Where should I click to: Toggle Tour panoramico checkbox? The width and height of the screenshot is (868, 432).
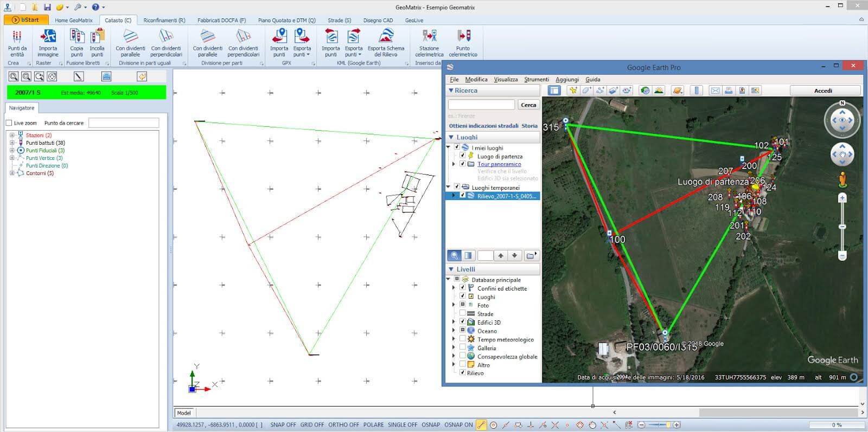[463, 164]
